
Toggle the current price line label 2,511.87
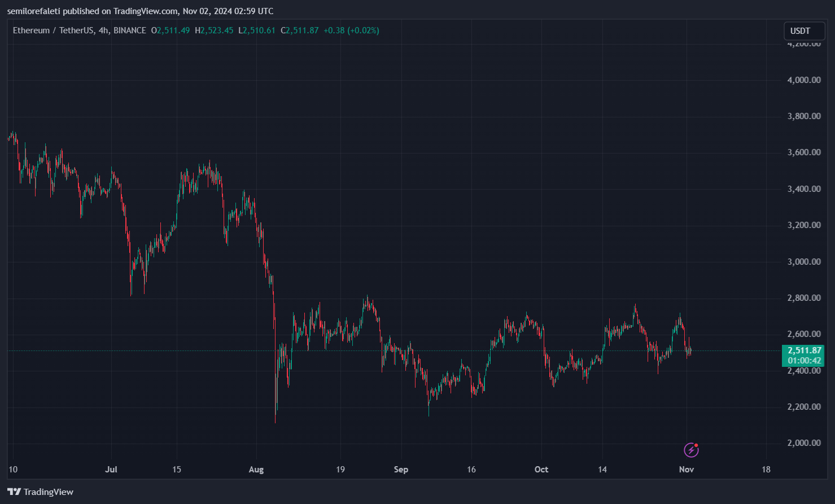tap(803, 350)
